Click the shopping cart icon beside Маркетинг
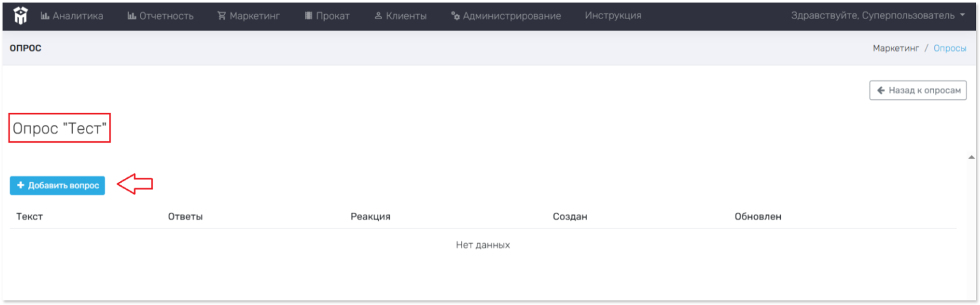This screenshot has height=305, width=980. tap(222, 16)
